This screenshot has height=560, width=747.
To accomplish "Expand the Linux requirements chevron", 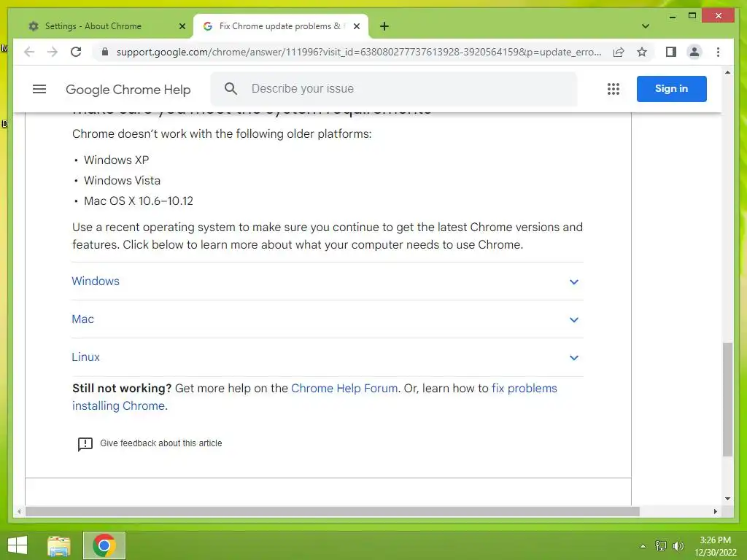I will [574, 358].
